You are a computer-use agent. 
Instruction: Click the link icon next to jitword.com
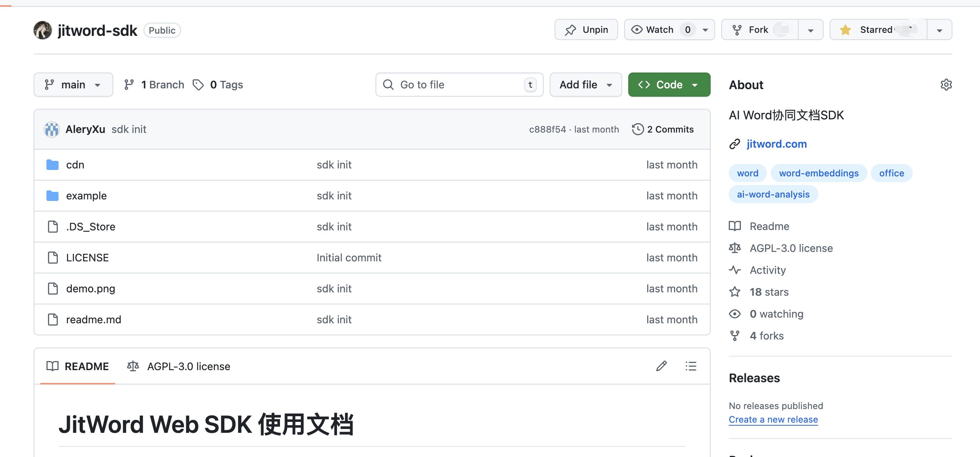pyautogui.click(x=734, y=144)
